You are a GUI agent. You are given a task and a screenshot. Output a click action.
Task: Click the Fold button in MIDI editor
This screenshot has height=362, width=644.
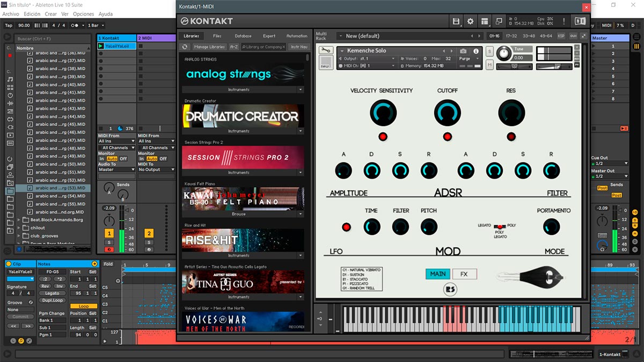click(x=108, y=264)
